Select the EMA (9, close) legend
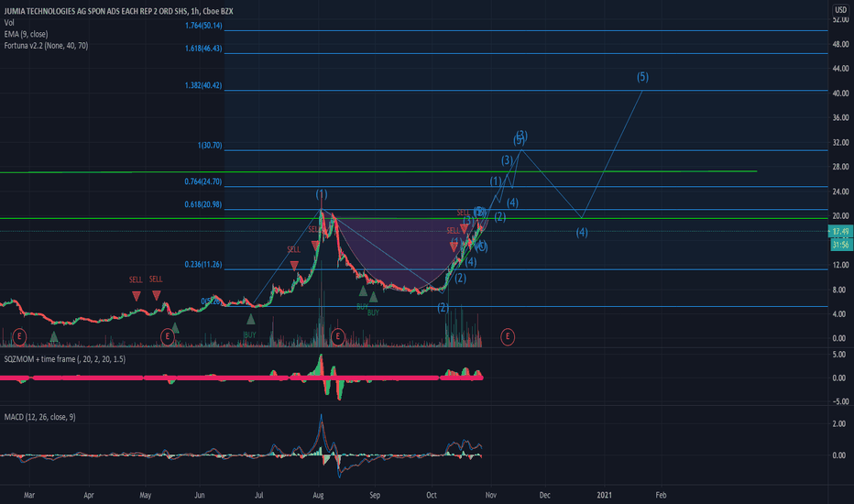 (x=27, y=34)
